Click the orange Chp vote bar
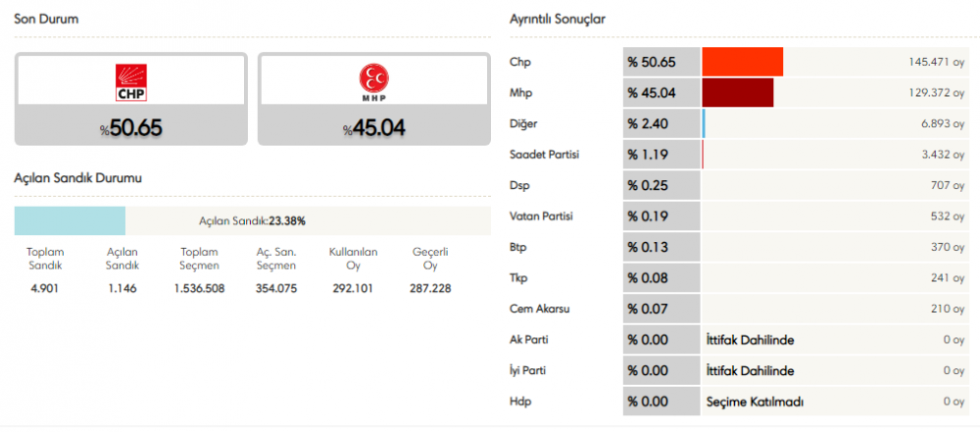 (x=743, y=62)
